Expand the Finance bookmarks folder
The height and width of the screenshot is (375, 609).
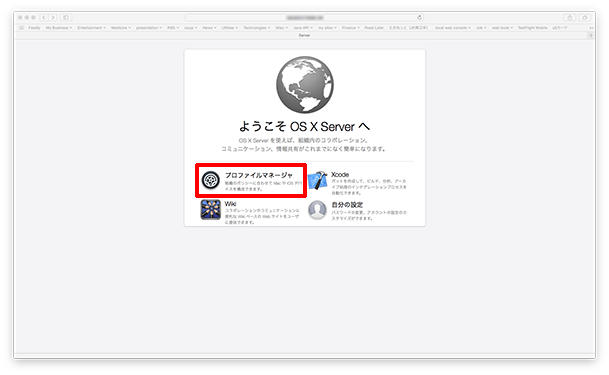coord(351,28)
